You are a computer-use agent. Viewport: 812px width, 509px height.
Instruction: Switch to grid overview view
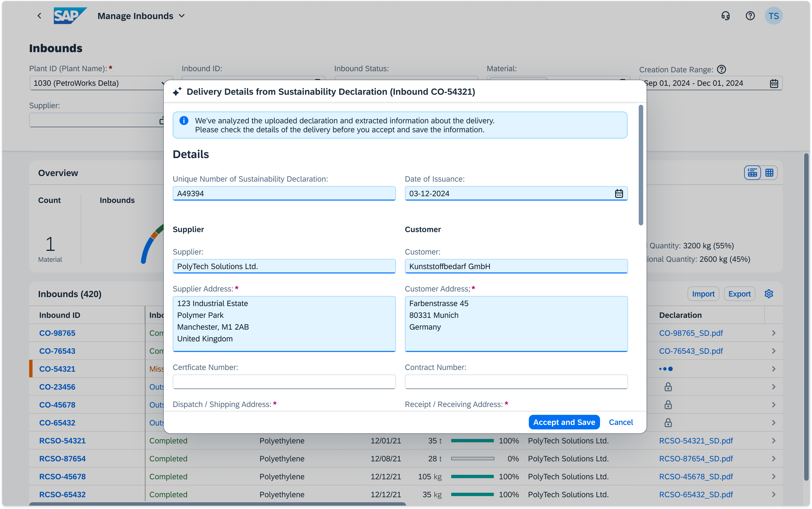(769, 173)
